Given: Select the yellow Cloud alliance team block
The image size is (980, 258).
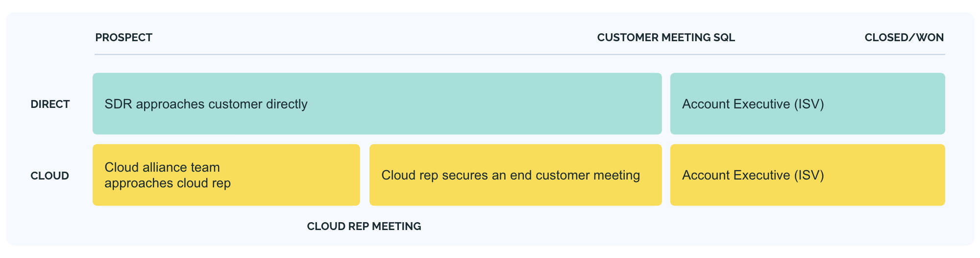Looking at the screenshot, I should (226, 175).
